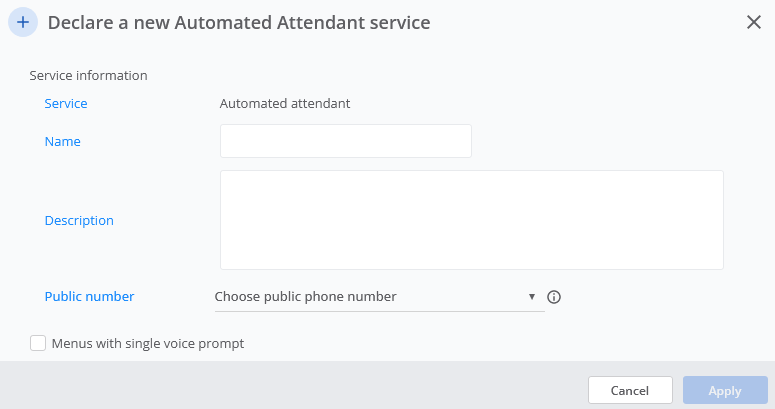
Task: Click the public number dropdown arrow
Action: [x=532, y=297]
